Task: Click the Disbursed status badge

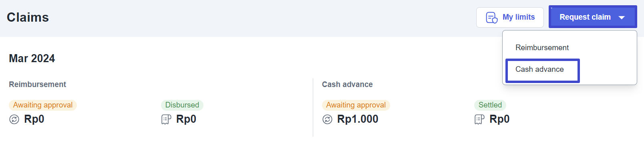Action: coord(182,105)
